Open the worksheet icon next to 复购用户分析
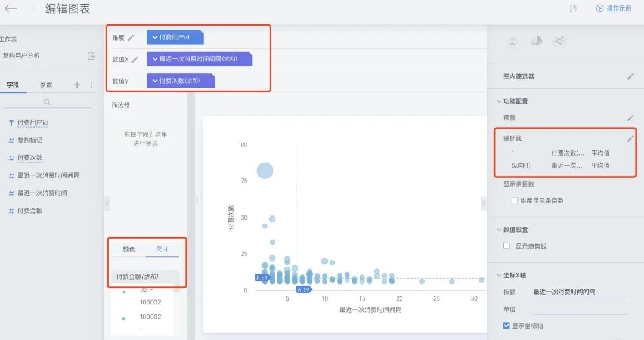This screenshot has height=340, width=644. pos(91,56)
